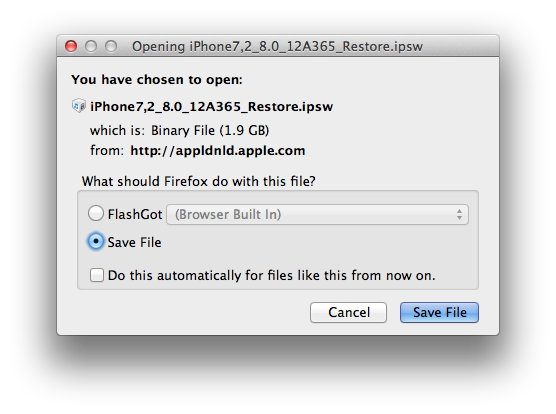Click the yellow minimize window button

(x=91, y=46)
